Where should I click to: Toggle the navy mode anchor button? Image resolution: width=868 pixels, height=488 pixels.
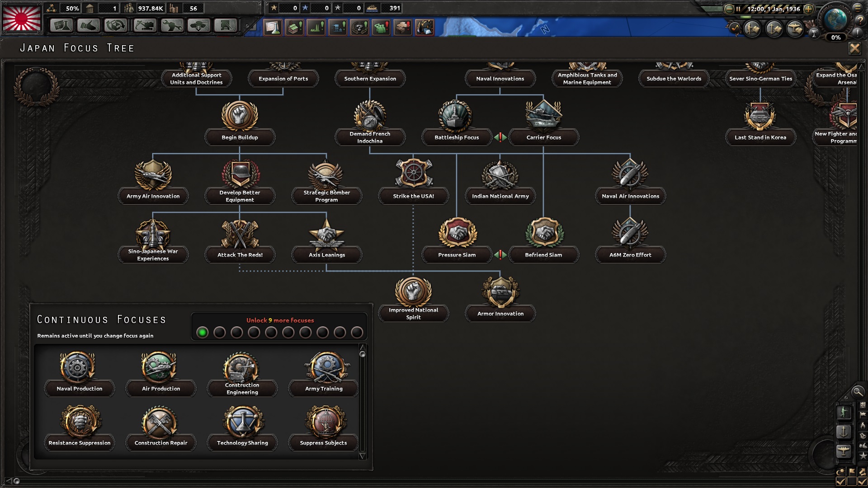(844, 432)
